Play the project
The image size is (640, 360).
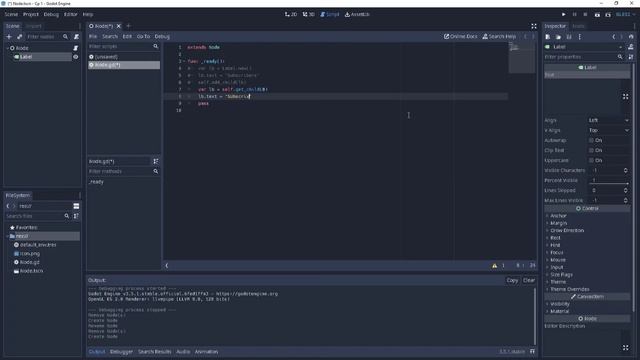pos(564,14)
